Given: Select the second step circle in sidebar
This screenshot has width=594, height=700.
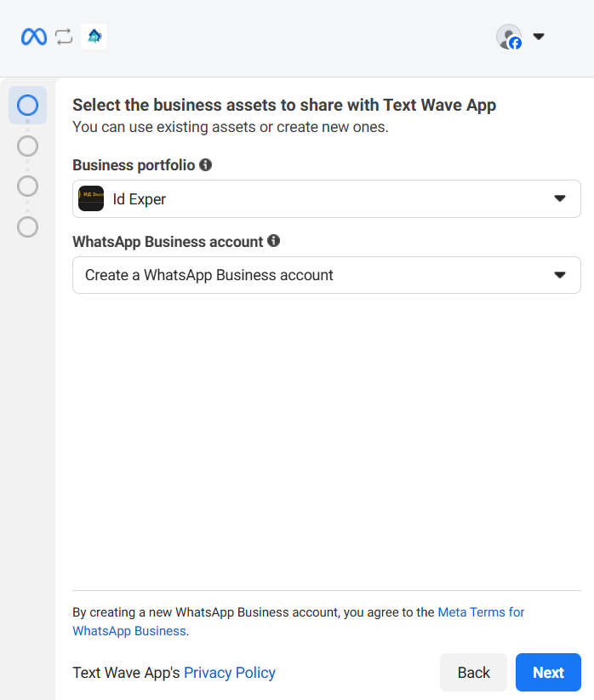Looking at the screenshot, I should click(28, 146).
